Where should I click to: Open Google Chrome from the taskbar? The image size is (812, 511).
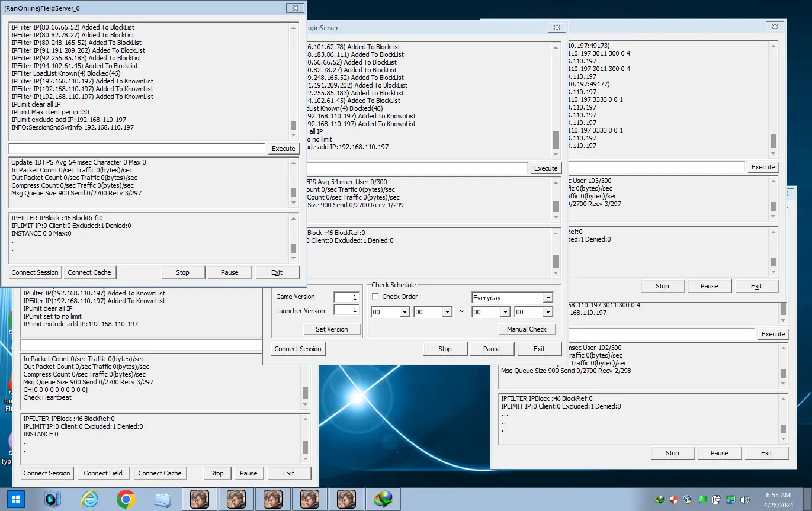(x=126, y=499)
